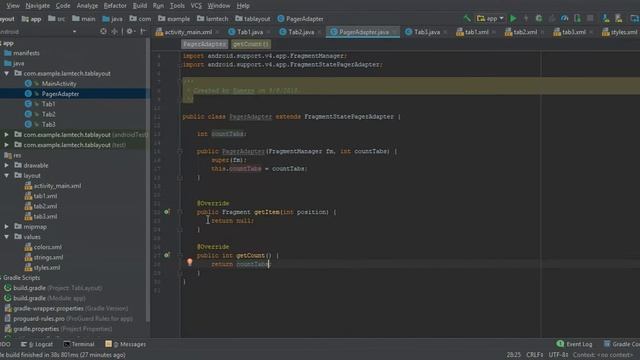
Task: Open the Terminal tool window
Action: pos(79,344)
